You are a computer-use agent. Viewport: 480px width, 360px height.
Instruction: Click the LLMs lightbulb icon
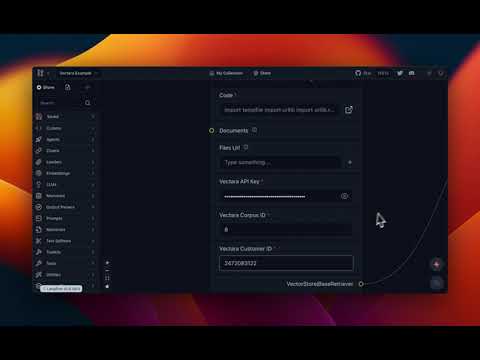pyautogui.click(x=39, y=185)
